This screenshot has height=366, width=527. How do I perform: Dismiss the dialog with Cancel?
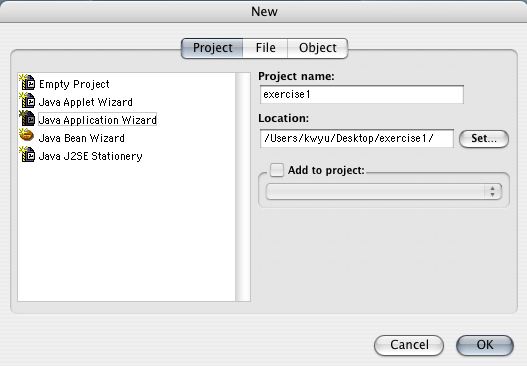409,345
